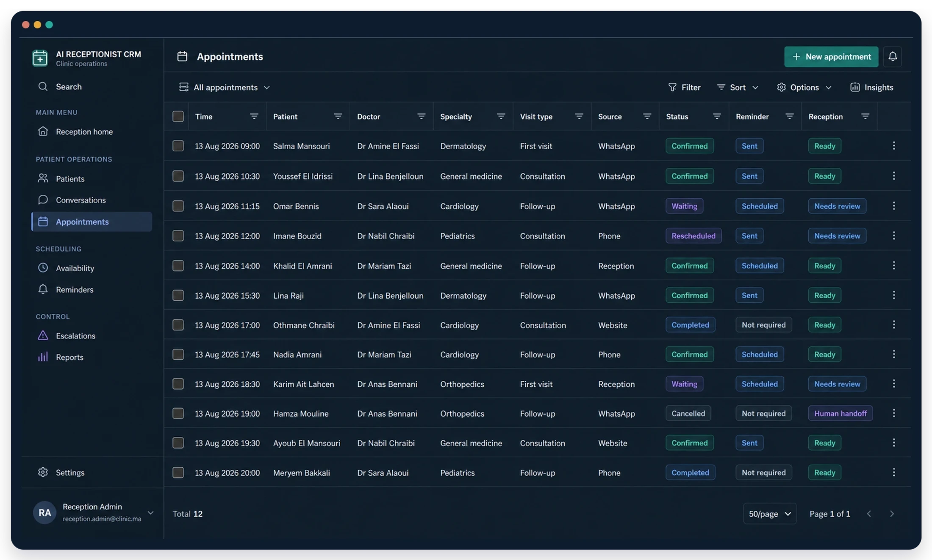Open row actions for Salma Mansouri
932x560 pixels.
894,146
